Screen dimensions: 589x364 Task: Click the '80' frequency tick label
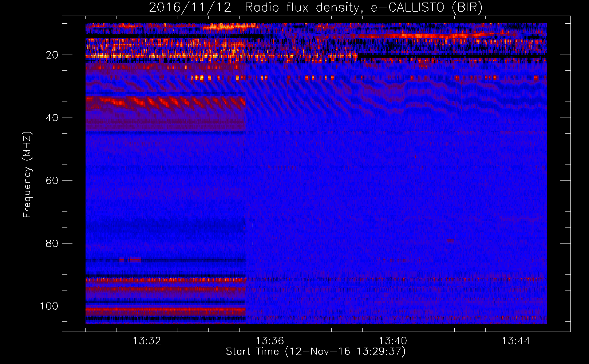tap(52, 243)
